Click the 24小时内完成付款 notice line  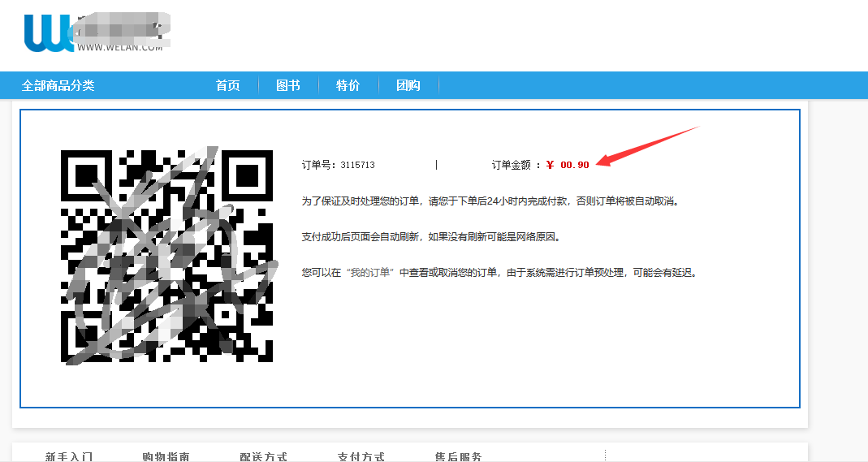490,201
